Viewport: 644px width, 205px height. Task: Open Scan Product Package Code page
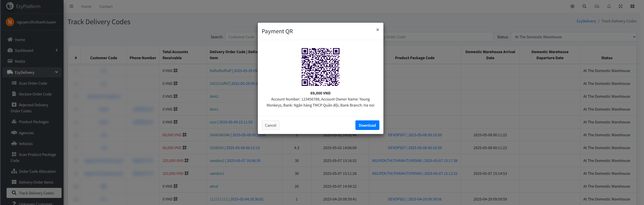(x=34, y=157)
